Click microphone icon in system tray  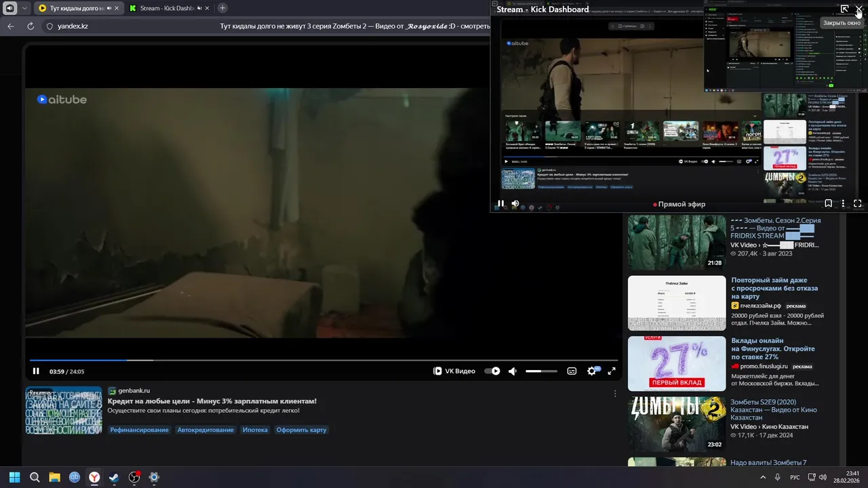pyautogui.click(x=778, y=477)
